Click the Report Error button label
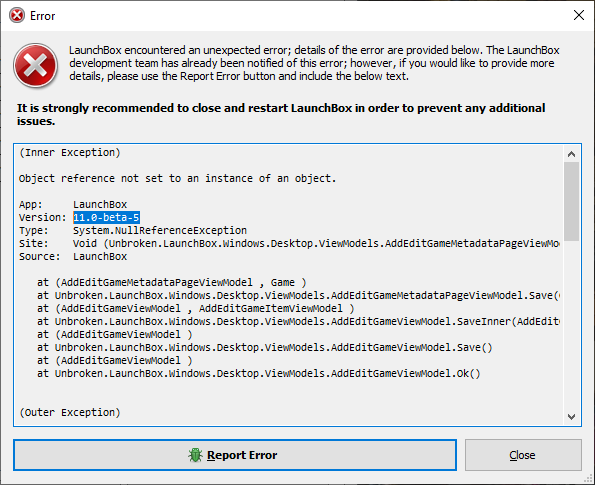 (x=242, y=455)
